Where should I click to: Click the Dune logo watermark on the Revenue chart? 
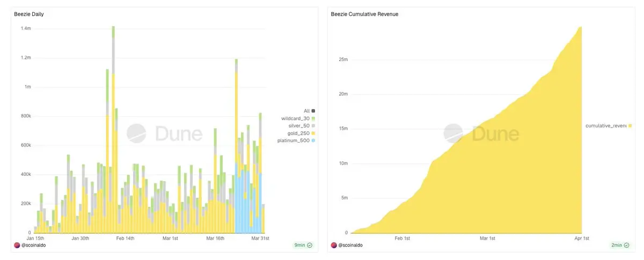click(481, 133)
